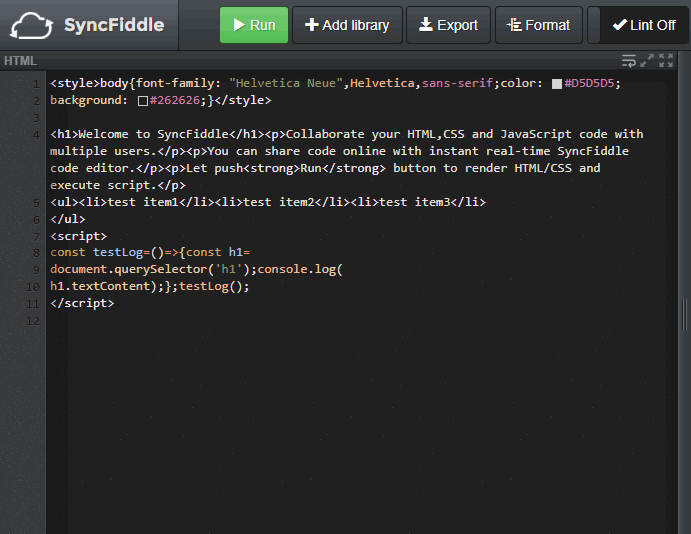Place cursor on '</script>' closing tag
The width and height of the screenshot is (691, 534).
[x=82, y=303]
